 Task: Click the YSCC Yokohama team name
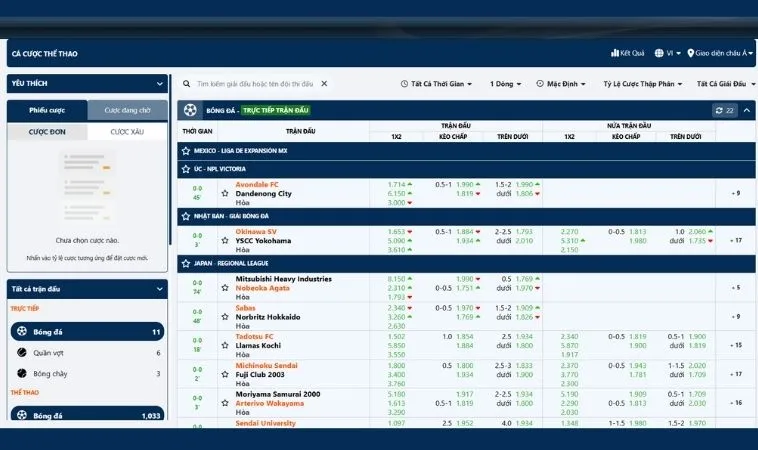263,240
